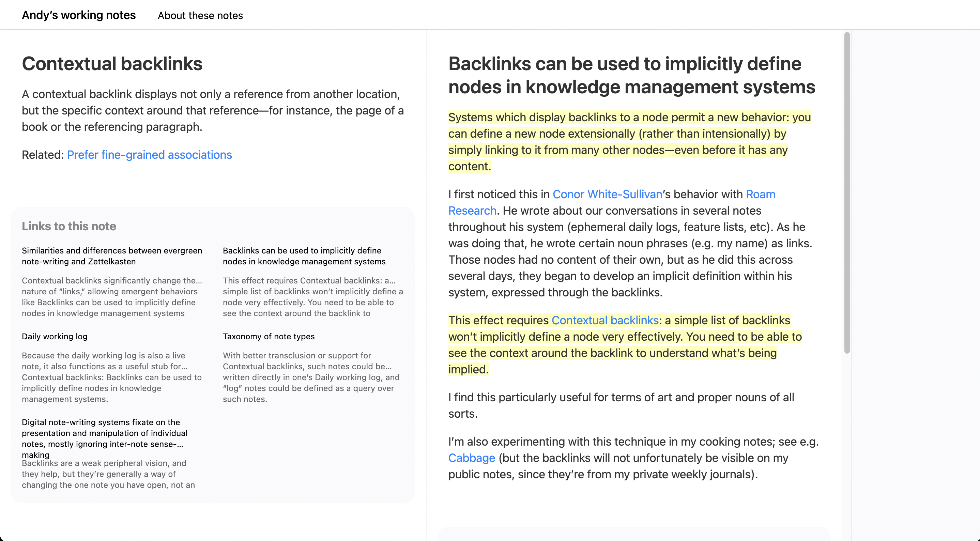Screen dimensions: 980x541
Task: Open the Taxonomy of note types backlink
Action: (269, 337)
